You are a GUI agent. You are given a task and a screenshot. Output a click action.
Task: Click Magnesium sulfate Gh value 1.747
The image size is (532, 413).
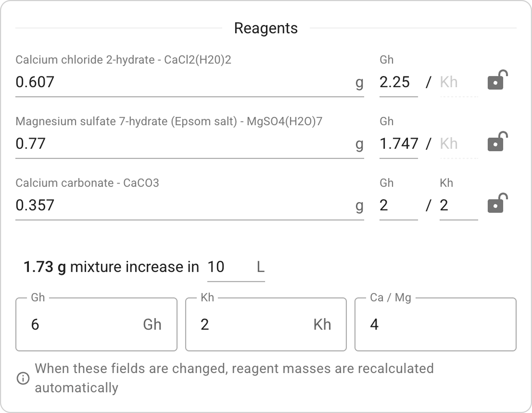398,144
